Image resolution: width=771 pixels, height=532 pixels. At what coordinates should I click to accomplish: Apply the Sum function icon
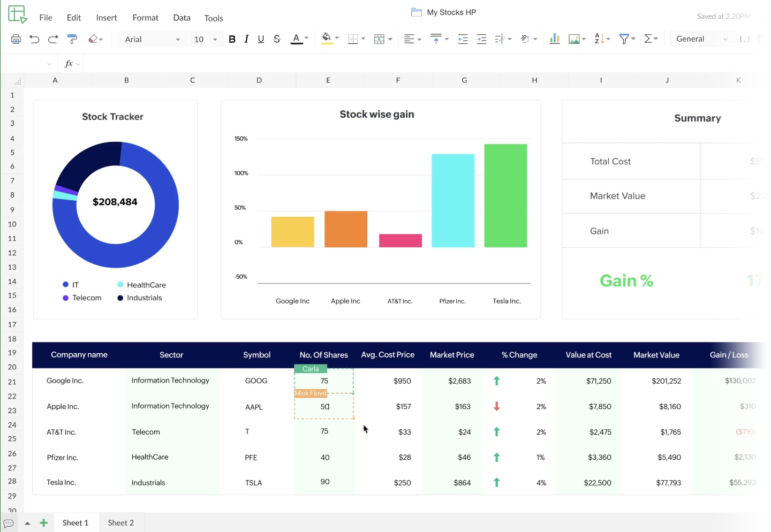649,39
